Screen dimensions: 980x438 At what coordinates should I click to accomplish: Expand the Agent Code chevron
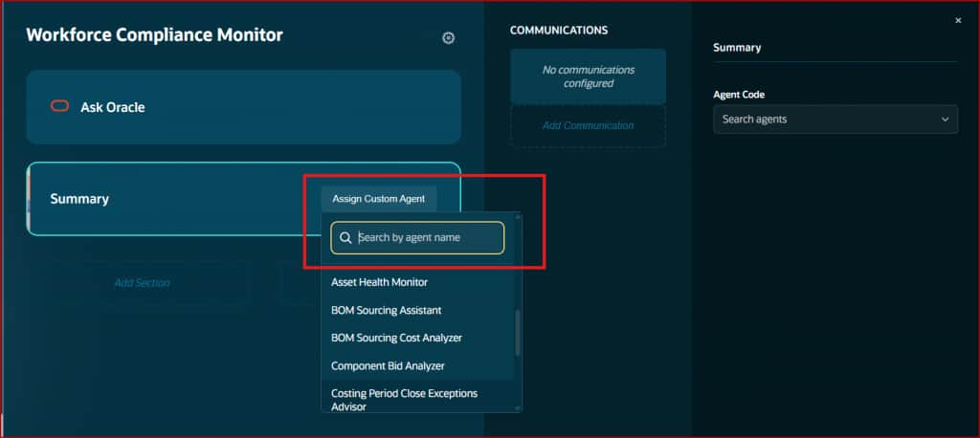pos(945,120)
